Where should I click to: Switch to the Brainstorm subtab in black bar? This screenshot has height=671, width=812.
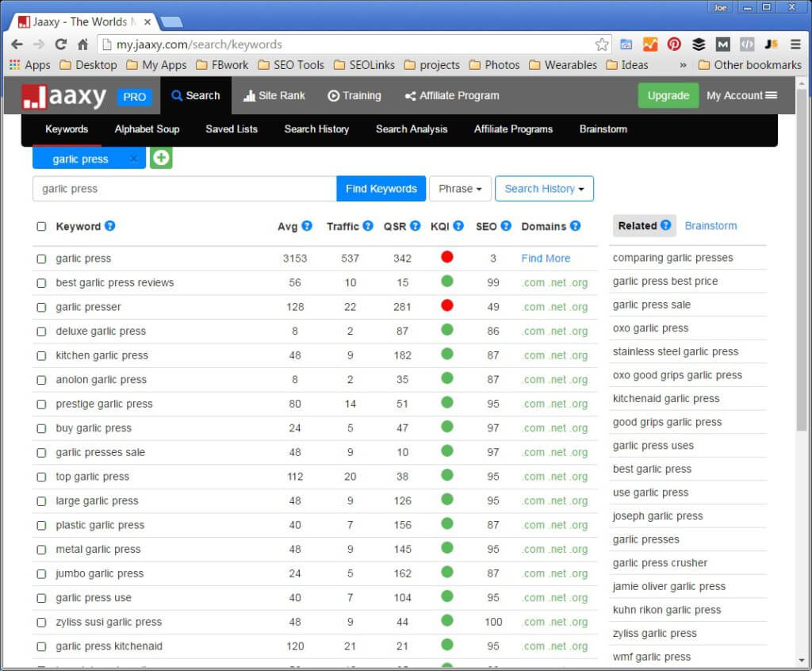tap(603, 129)
